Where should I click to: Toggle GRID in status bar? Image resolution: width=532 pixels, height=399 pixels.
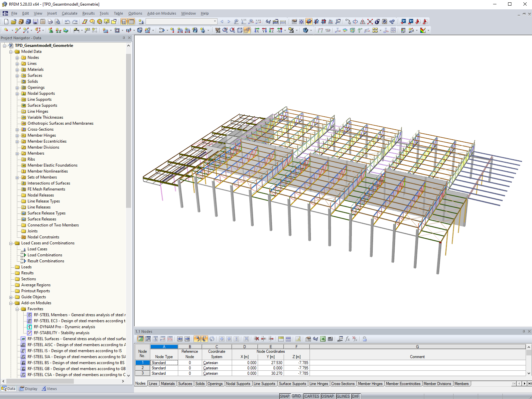(x=296, y=396)
